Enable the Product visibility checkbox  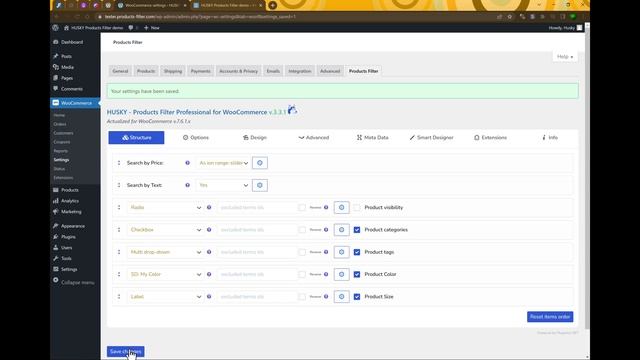[x=357, y=207]
